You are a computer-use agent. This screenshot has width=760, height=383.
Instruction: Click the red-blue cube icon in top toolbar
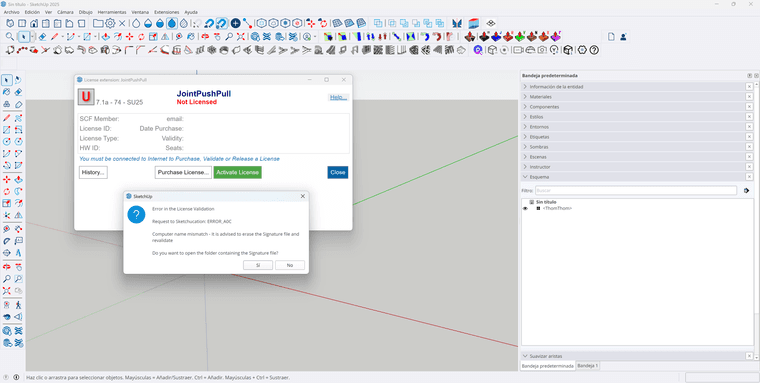474,23
